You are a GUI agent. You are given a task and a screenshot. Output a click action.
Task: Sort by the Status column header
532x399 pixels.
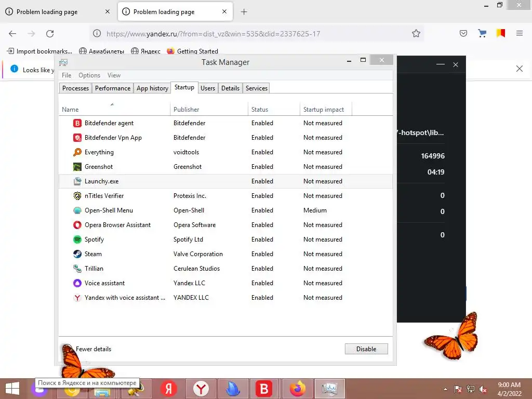(274, 109)
